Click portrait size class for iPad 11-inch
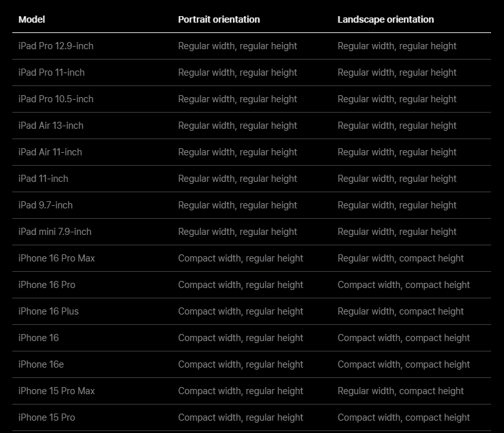The image size is (504, 433). point(237,179)
